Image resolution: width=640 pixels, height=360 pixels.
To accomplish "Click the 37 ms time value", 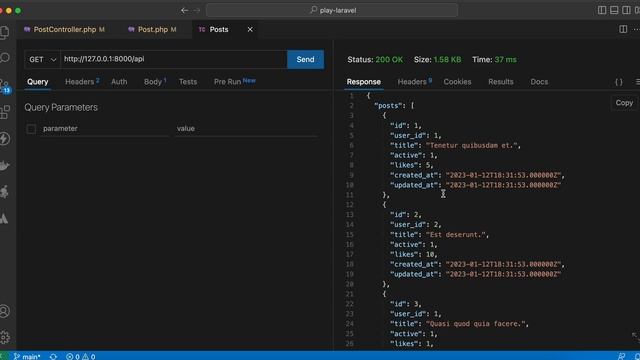I will coord(505,60).
